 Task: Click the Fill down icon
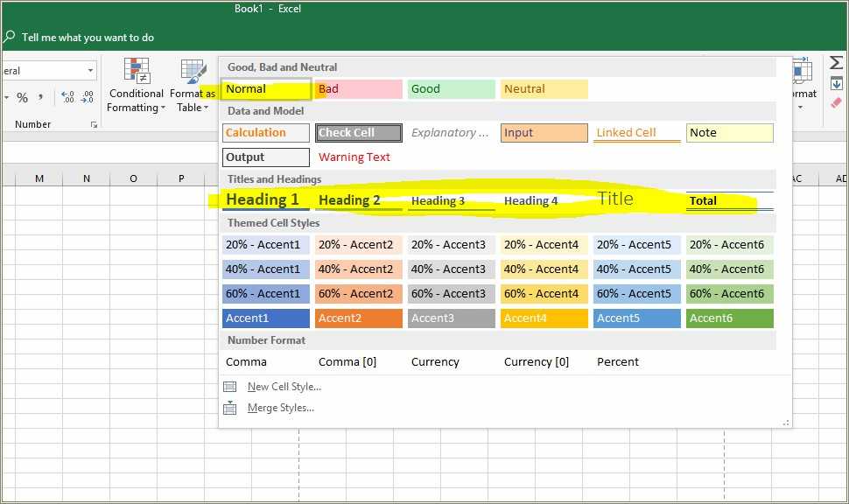click(836, 83)
